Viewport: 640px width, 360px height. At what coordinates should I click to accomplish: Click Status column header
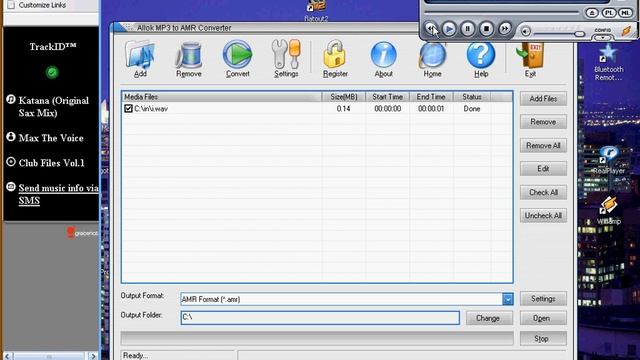[x=472, y=97]
